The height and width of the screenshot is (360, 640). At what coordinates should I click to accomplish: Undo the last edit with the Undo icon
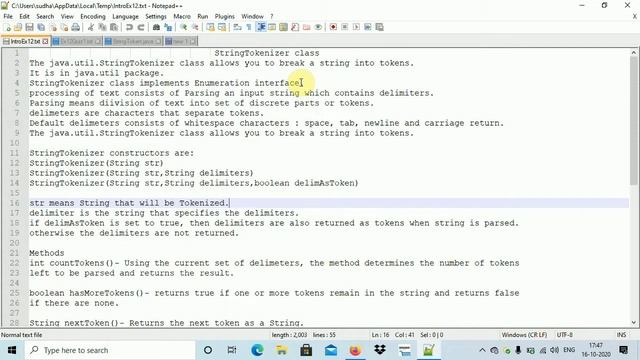pyautogui.click(x=129, y=27)
